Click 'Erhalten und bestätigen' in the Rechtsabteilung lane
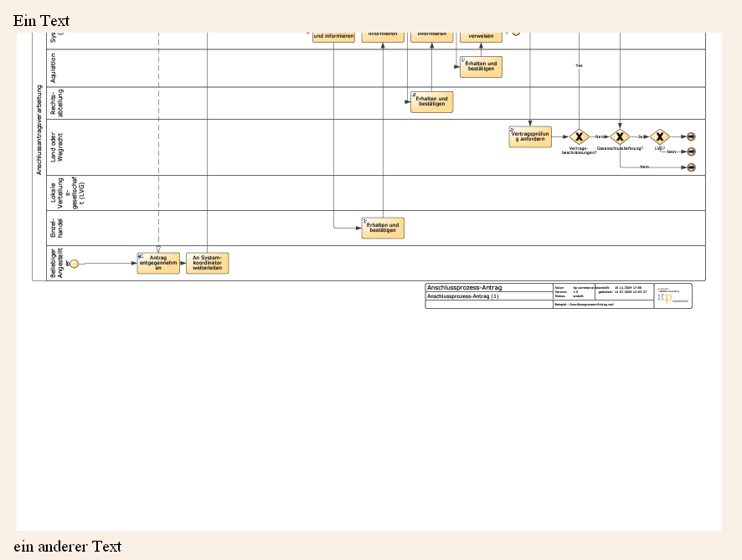The image size is (742, 560). (431, 101)
